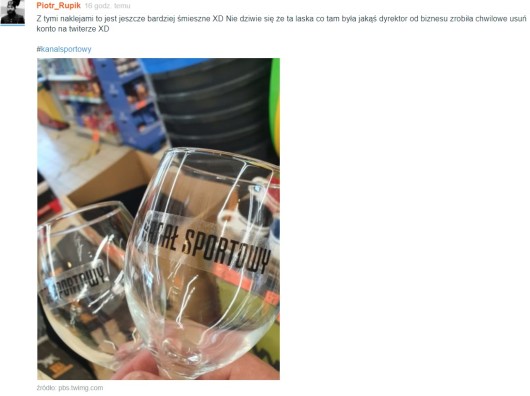Follow the #kanalsportowy hashtag
530x396 pixels.
tap(64, 49)
